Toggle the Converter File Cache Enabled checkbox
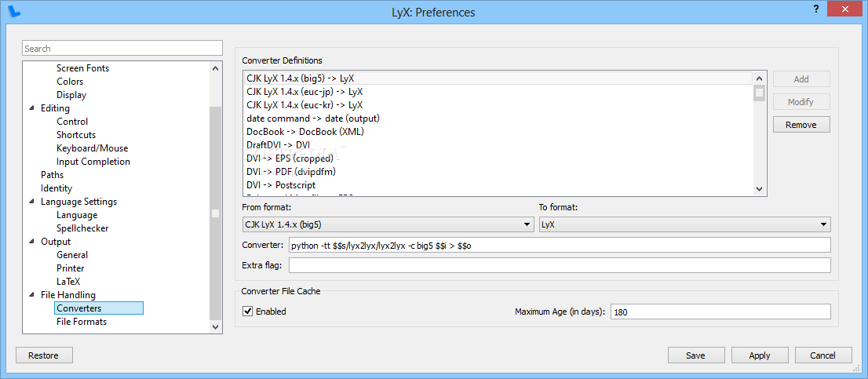Image resolution: width=868 pixels, height=379 pixels. pyautogui.click(x=247, y=312)
